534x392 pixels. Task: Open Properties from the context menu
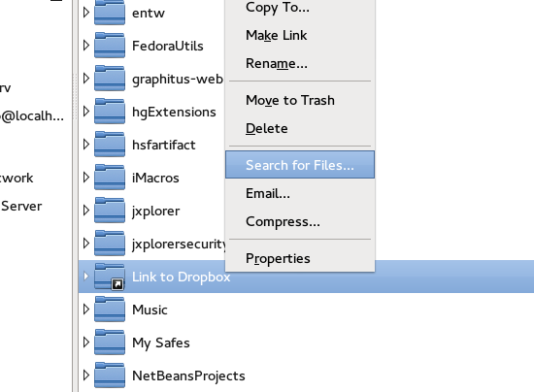point(300,259)
